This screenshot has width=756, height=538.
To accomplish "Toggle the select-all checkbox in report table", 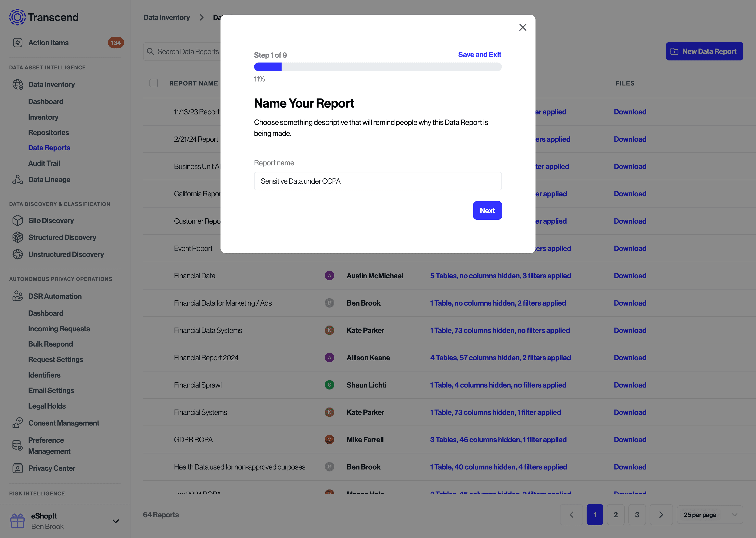I will pos(154,83).
